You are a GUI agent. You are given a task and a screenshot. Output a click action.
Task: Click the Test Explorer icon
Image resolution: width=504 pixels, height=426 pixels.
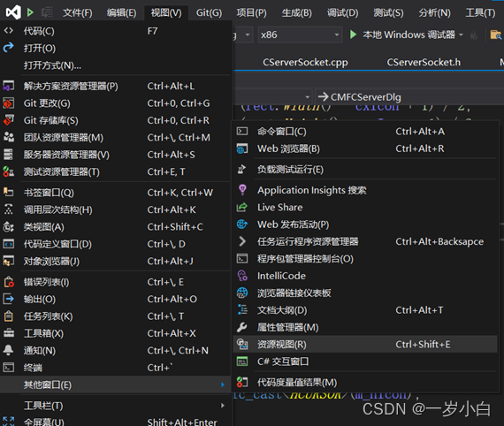[x=8, y=171]
